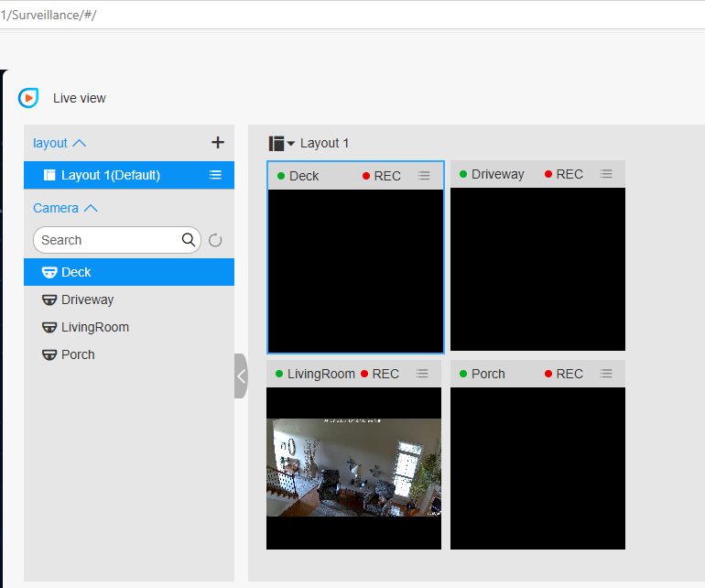705x588 pixels.
Task: Open the Driveway tile menu icon
Action: [606, 174]
